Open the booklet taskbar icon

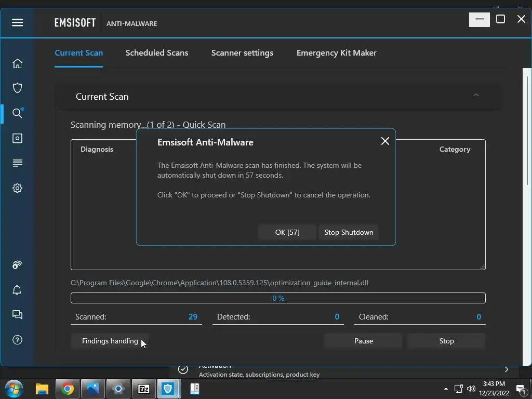pos(194,389)
